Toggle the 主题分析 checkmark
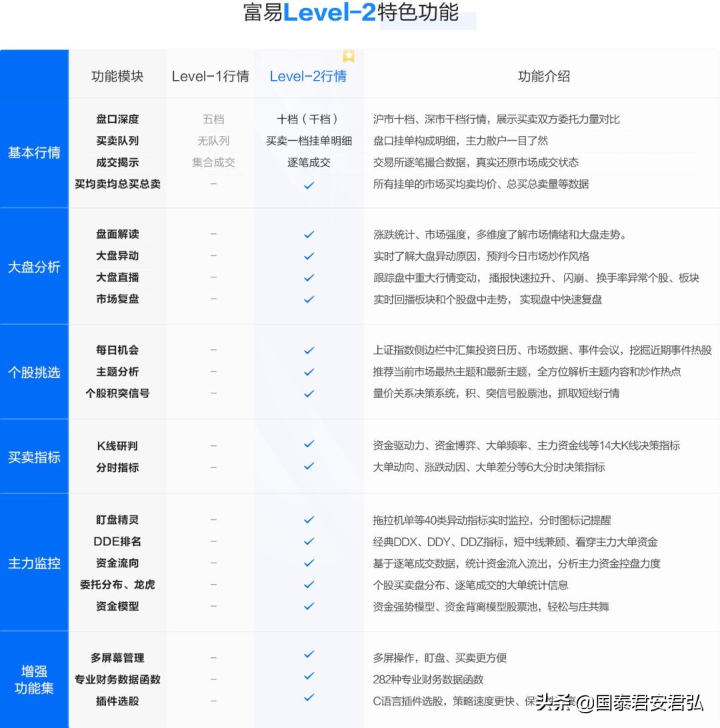The image size is (720, 728). pos(308,372)
